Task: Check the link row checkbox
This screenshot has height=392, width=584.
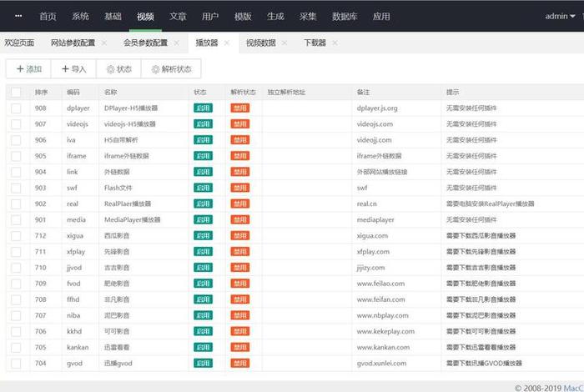Action: click(16, 172)
